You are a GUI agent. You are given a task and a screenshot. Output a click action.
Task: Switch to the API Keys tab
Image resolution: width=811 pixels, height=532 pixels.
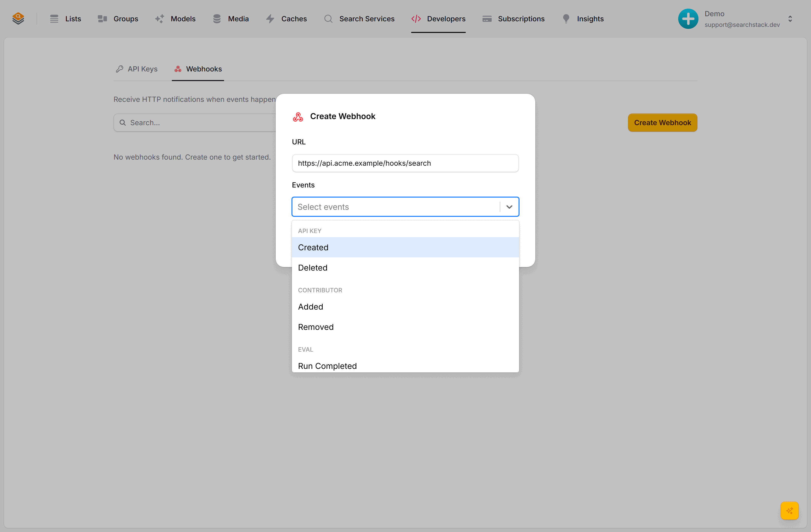tap(137, 69)
